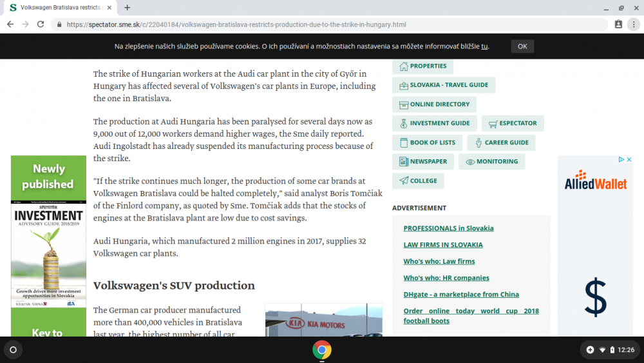The image size is (644, 363).
Task: Click the 'Volkswagen's SUV production' heading
Action: pos(174,285)
